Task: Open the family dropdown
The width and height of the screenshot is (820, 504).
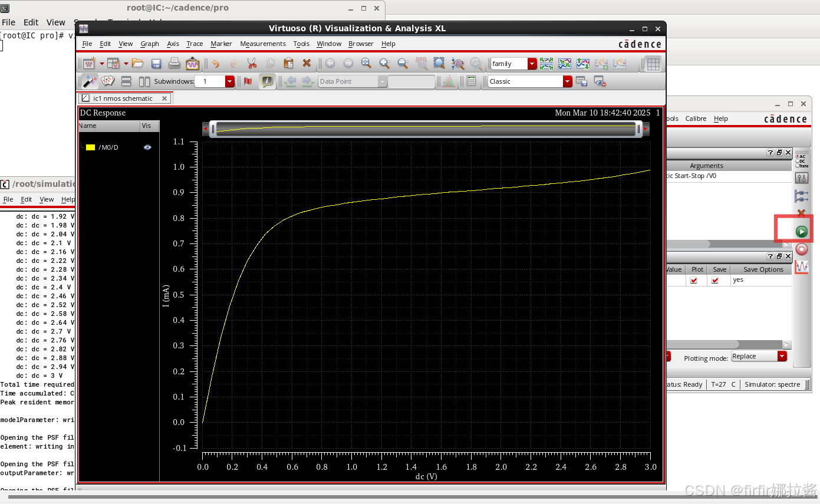Action: coord(532,64)
